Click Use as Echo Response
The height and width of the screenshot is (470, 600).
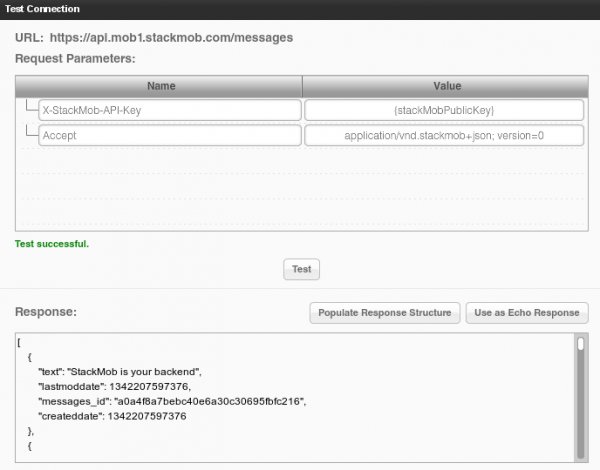point(526,313)
